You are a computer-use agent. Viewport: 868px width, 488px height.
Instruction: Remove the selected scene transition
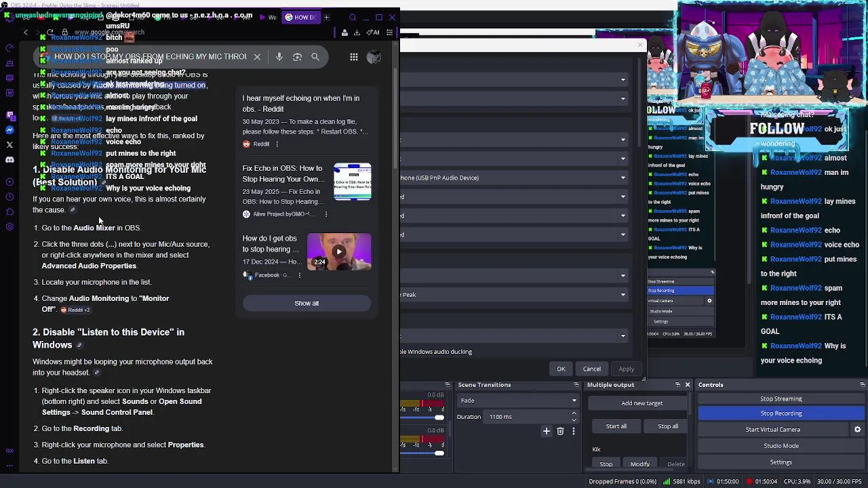[x=560, y=431]
